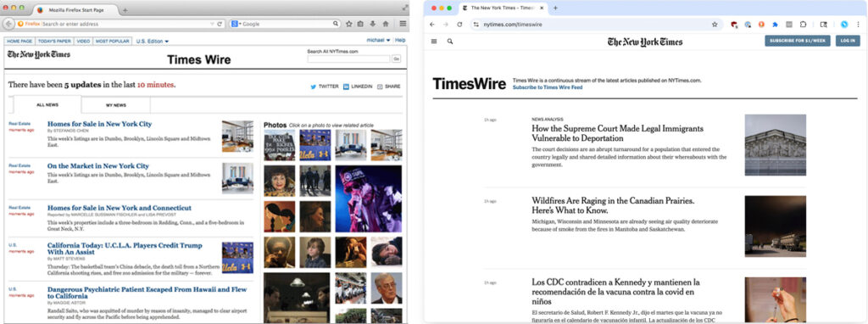Open Chrome extensions puzzle icon
This screenshot has width=868, height=324.
point(804,25)
